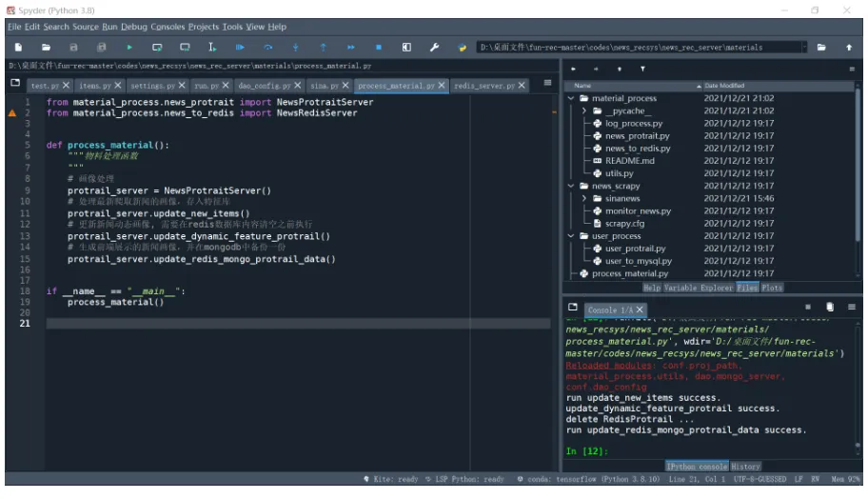Click the PYTHONPATH manager python icon
The image size is (868, 499).
463,47
